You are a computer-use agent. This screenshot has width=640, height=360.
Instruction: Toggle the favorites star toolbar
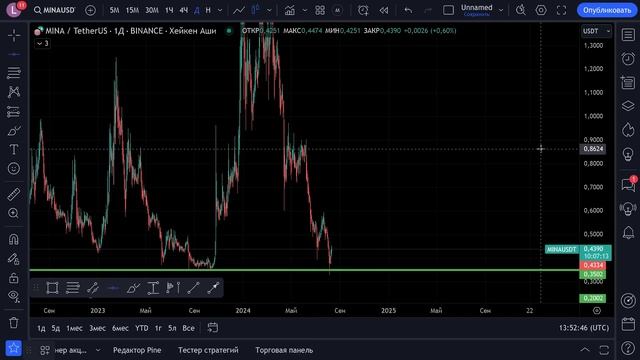coord(13,348)
